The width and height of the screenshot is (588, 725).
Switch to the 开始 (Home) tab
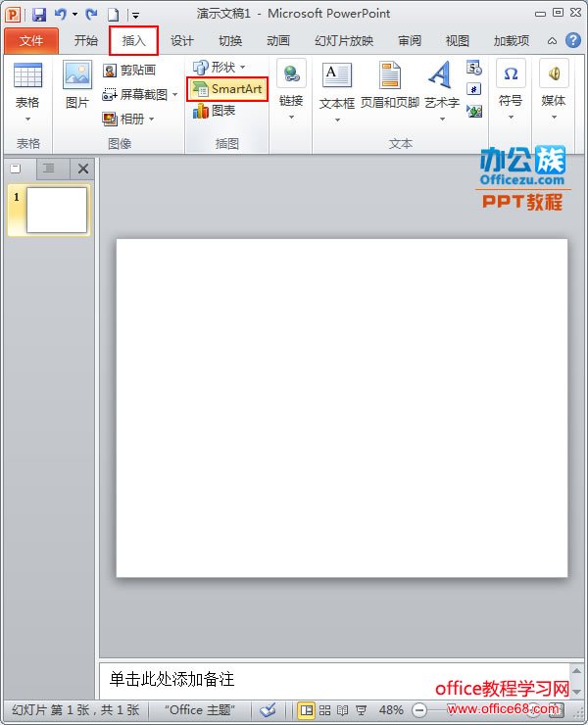[x=86, y=41]
